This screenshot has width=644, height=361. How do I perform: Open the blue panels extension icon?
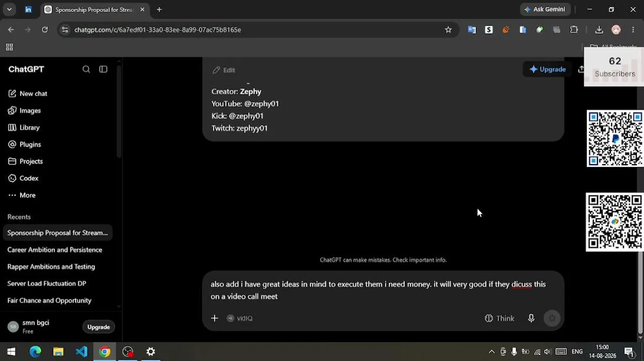click(x=523, y=30)
